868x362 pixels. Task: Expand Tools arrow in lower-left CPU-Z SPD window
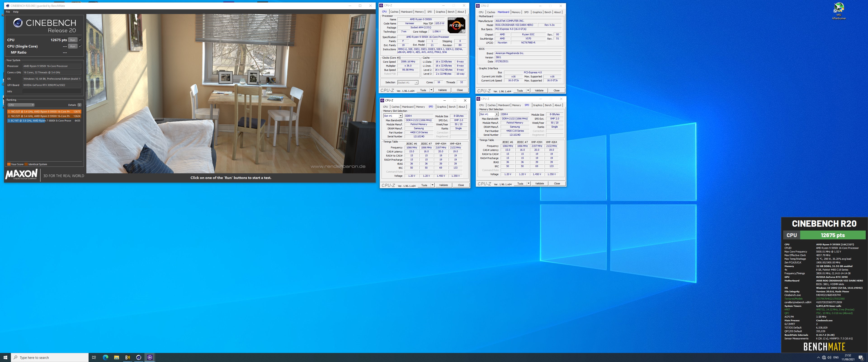pos(432,185)
